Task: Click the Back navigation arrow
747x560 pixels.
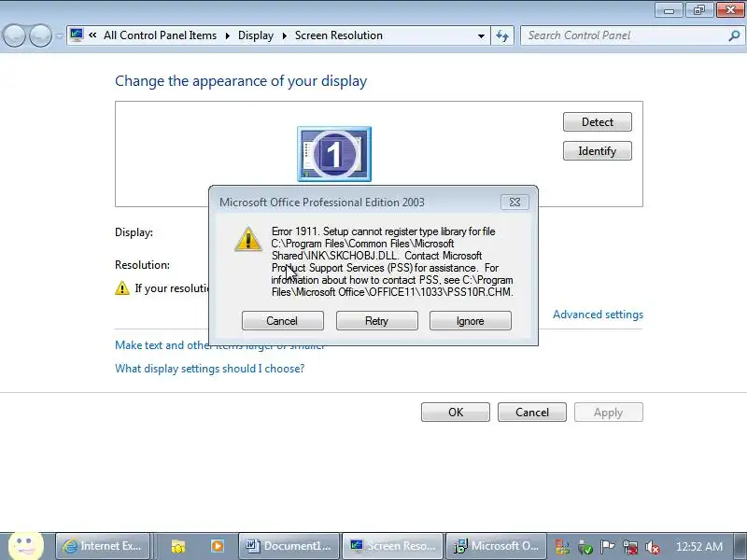Action: pos(14,35)
